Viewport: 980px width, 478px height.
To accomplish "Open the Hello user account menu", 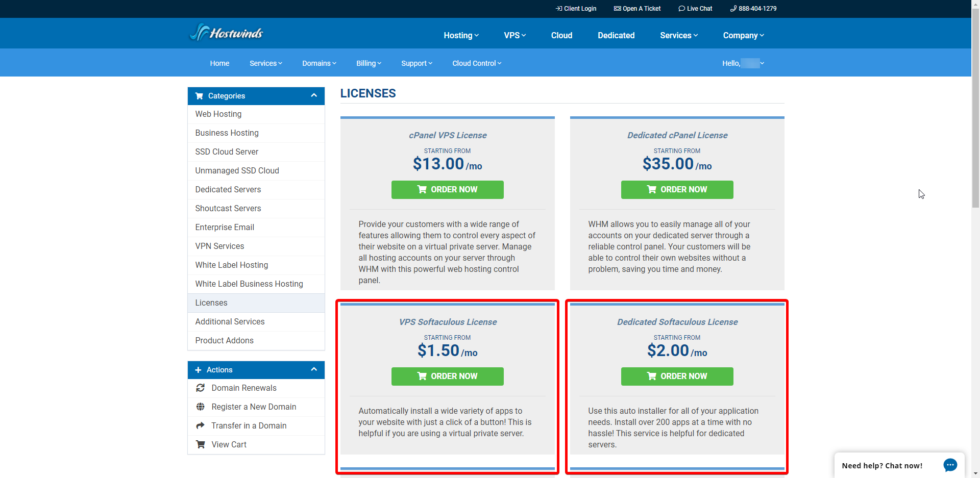I will 743,63.
